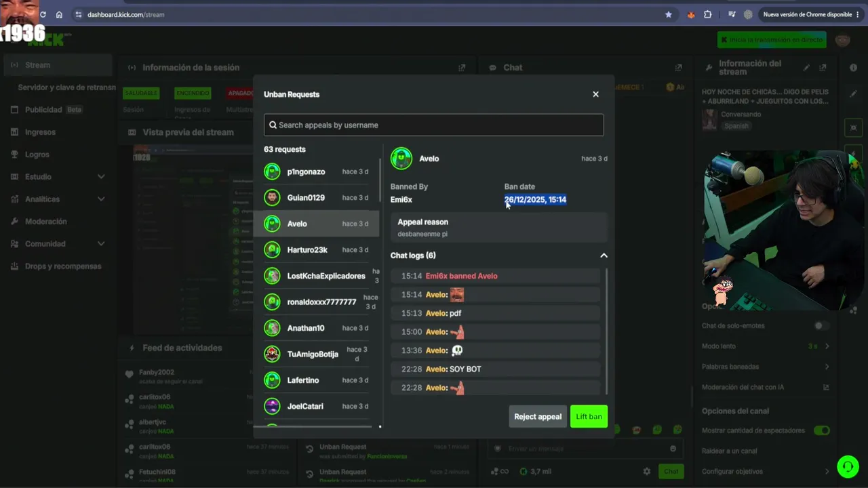
Task: Send message with Chat button
Action: (671, 472)
